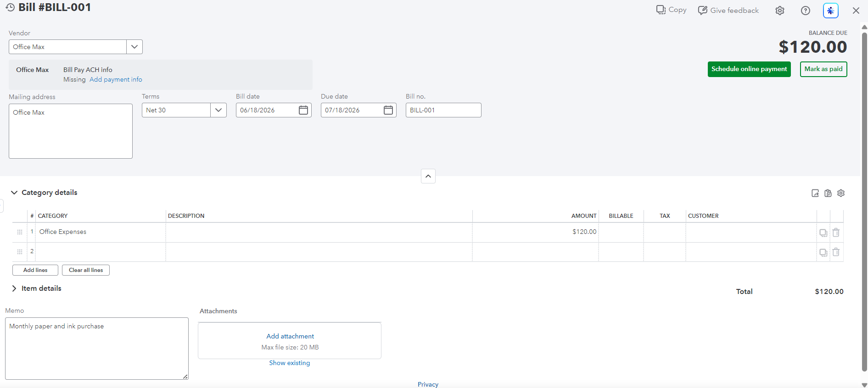Select Office Expenses category cell
868x388 pixels.
tap(100, 232)
